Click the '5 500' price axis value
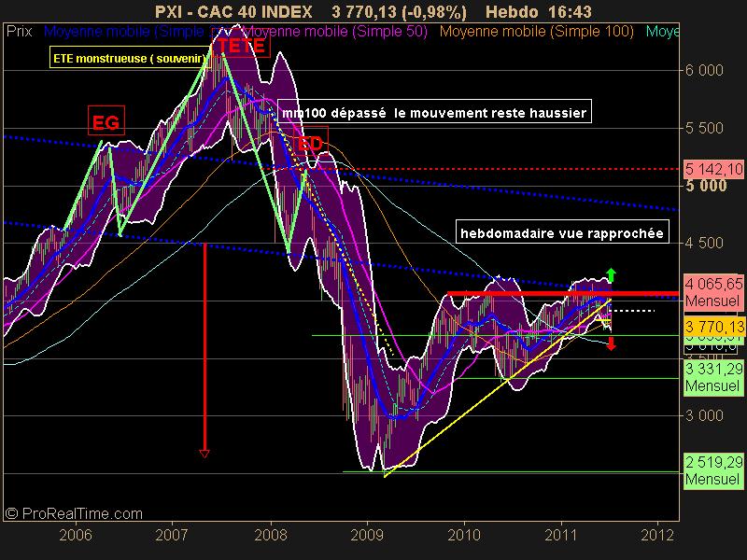The height and width of the screenshot is (560, 747). [704, 128]
